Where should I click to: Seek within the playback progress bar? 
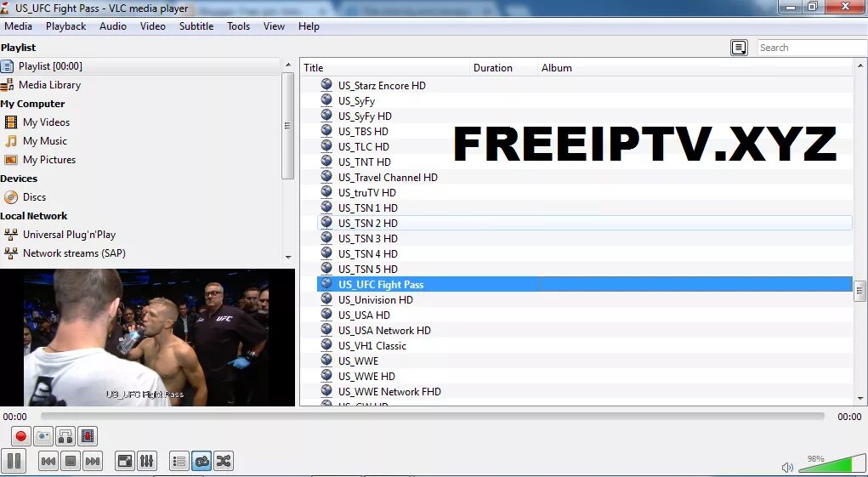[x=433, y=416]
